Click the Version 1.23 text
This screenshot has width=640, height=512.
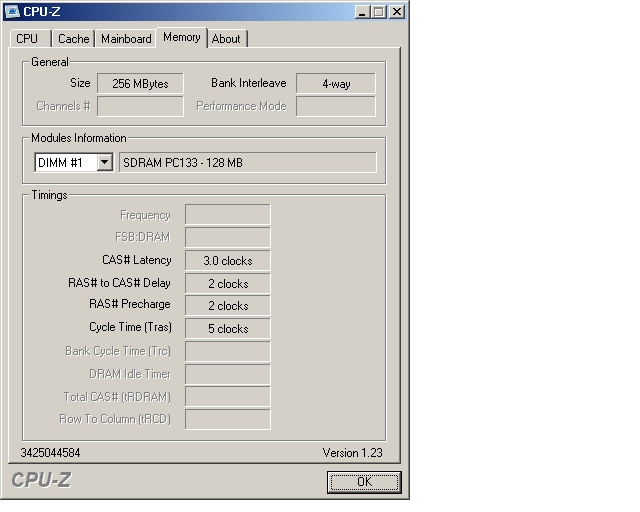coord(353,453)
